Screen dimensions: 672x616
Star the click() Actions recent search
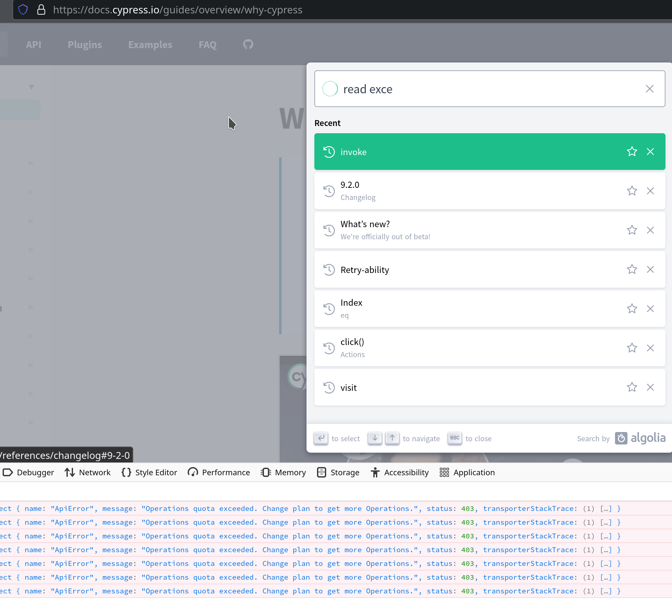click(x=632, y=348)
